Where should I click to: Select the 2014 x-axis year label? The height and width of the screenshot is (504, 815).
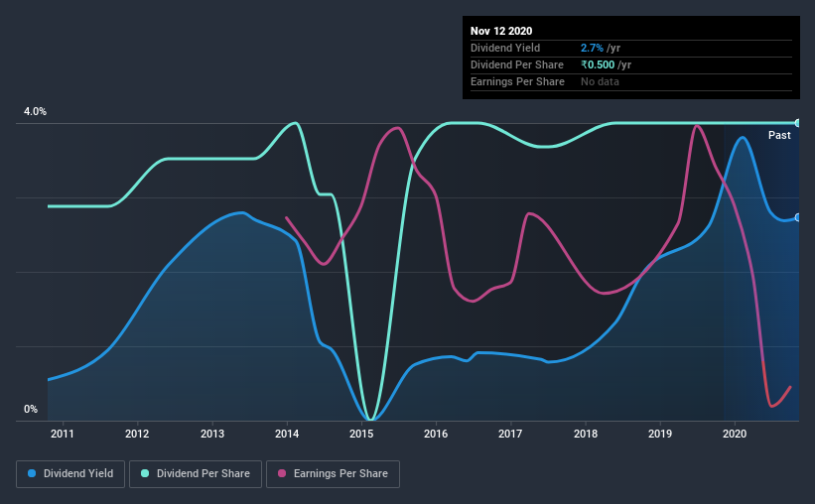tap(287, 434)
